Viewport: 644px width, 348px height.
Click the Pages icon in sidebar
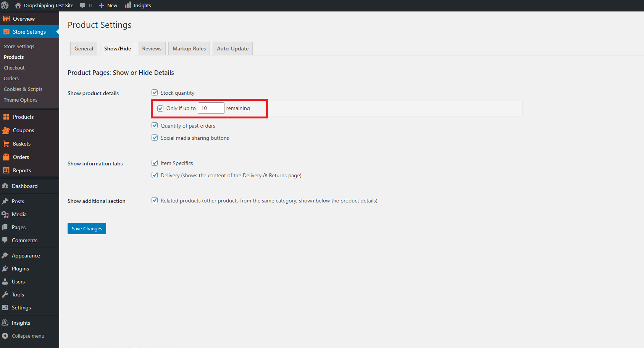[x=5, y=227]
